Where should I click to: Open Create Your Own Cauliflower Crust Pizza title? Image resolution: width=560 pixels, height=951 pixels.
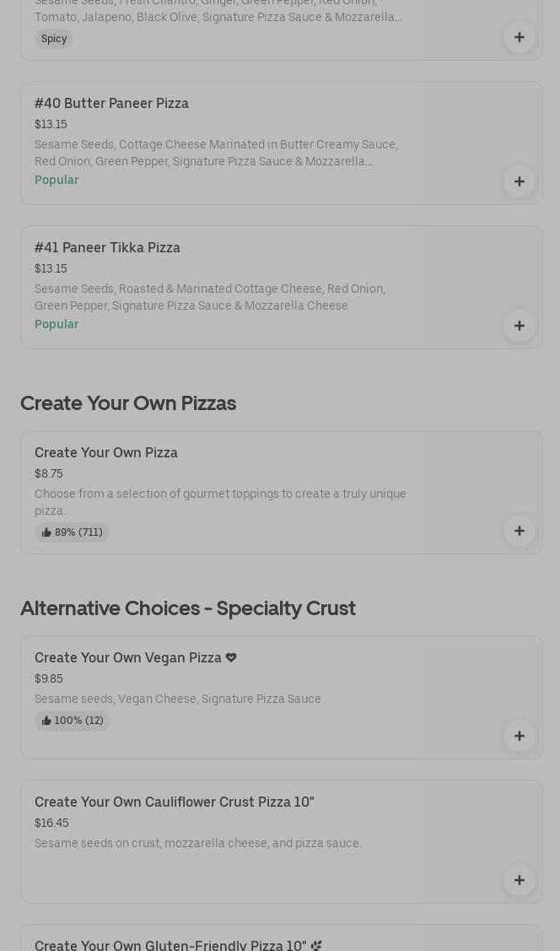point(174,802)
